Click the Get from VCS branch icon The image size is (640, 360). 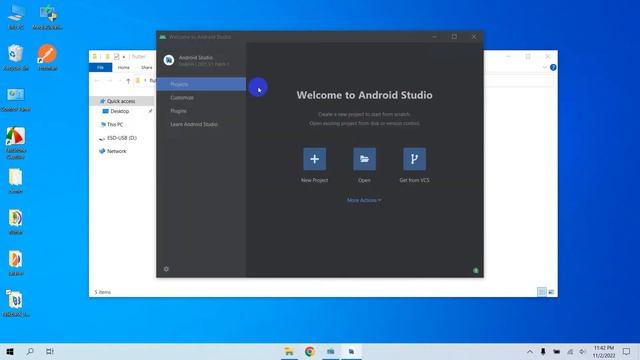tap(414, 159)
